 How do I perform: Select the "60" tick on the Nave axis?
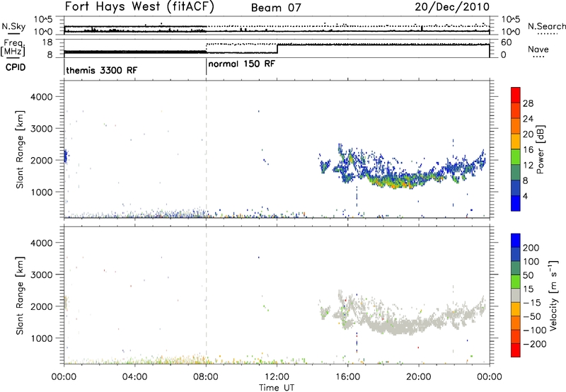[507, 42]
